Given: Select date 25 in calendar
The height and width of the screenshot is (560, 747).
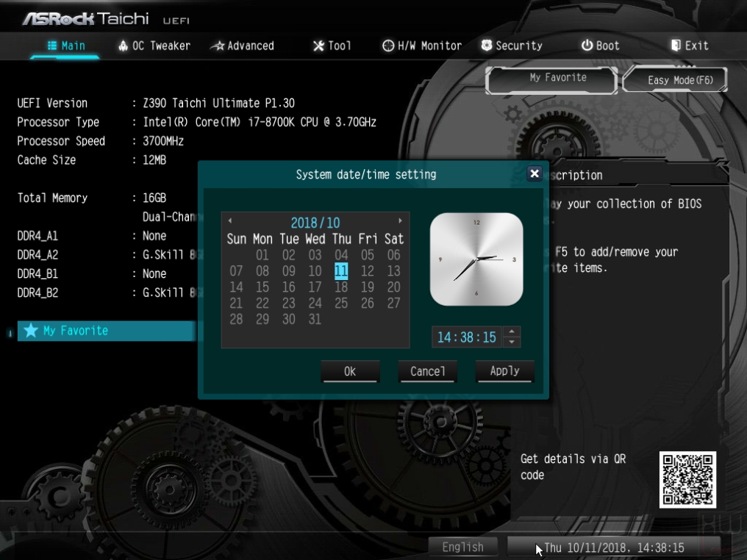Looking at the screenshot, I should [341, 304].
